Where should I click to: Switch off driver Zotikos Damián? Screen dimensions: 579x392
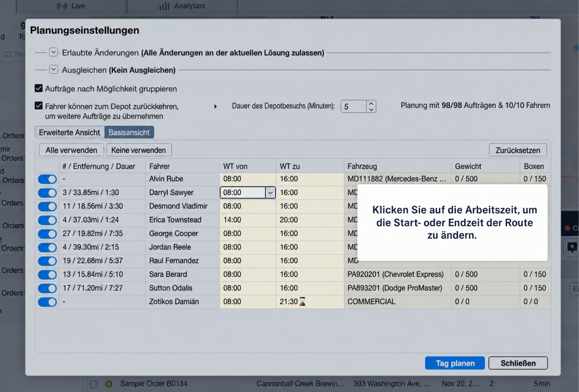coord(47,302)
